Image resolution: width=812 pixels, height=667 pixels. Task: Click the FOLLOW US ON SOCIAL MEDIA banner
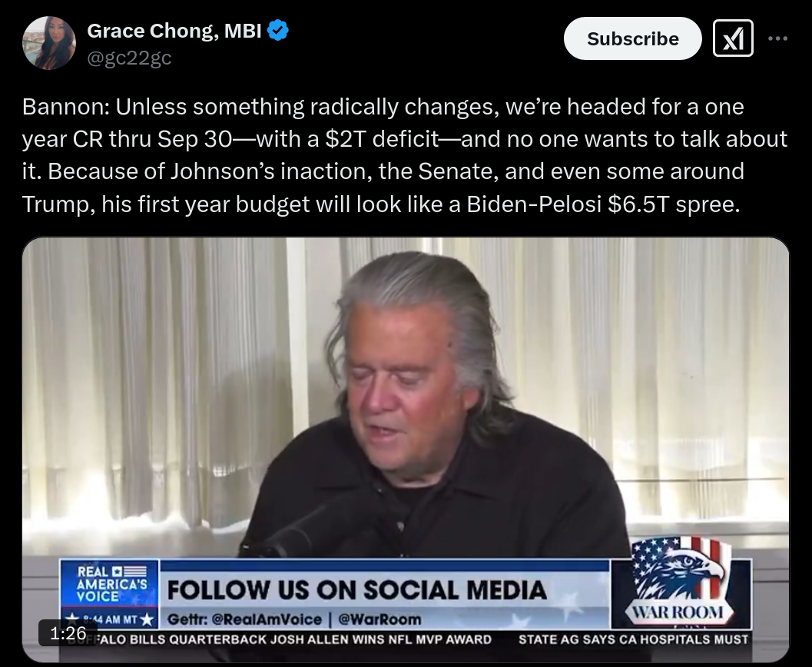point(356,590)
